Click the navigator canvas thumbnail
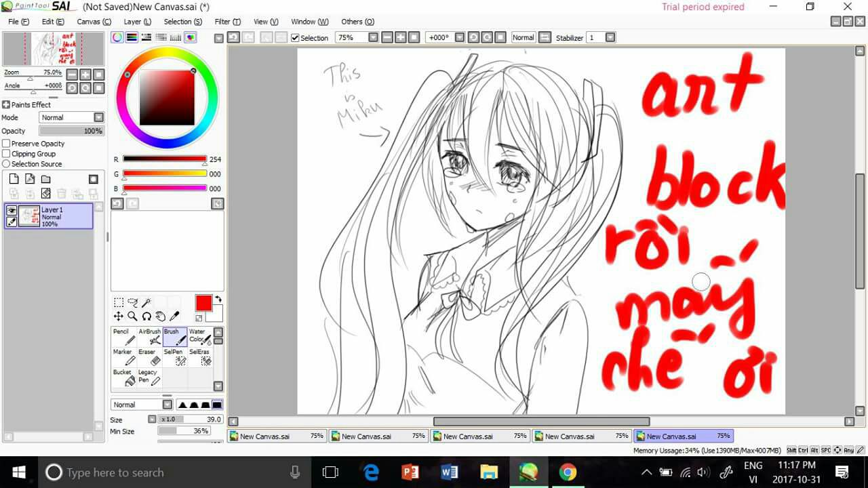The width and height of the screenshot is (868, 488). 54,49
